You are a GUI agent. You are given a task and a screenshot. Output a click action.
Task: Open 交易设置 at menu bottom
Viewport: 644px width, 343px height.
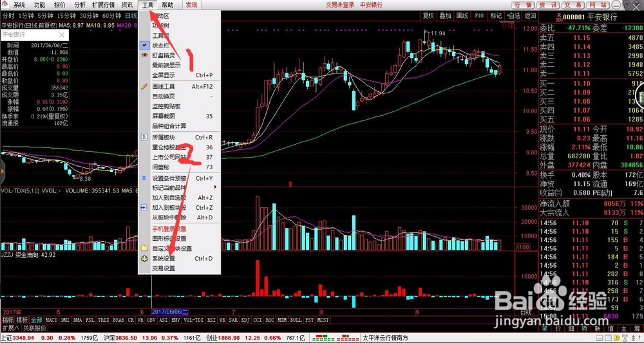pos(180,268)
